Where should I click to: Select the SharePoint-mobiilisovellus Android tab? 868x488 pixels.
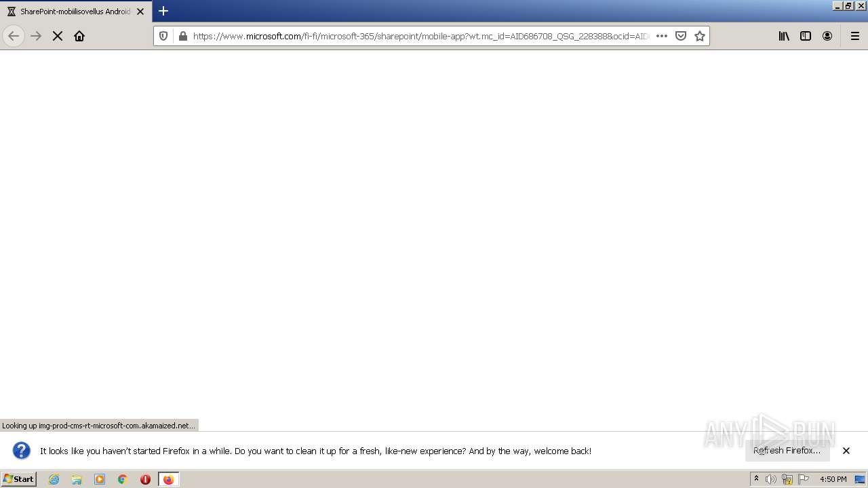pyautogui.click(x=75, y=12)
